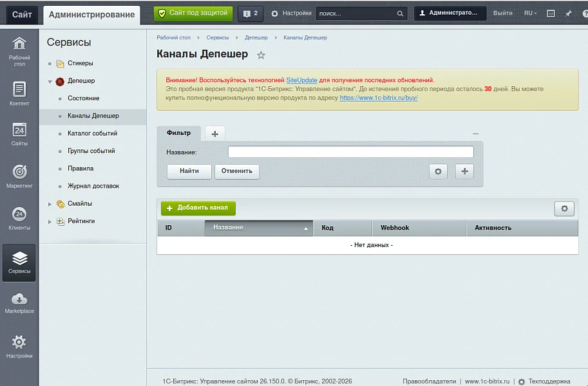Collapse the Депешер tree node
588x386 pixels.
[x=50, y=81]
